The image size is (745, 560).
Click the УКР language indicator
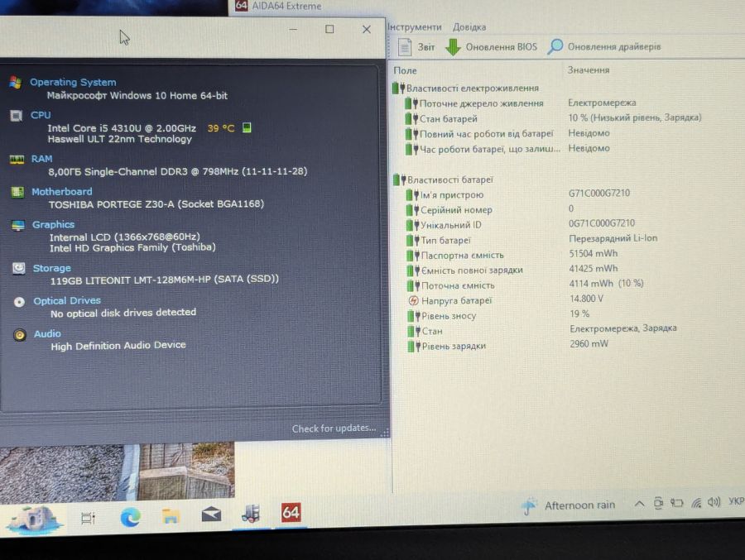(737, 501)
